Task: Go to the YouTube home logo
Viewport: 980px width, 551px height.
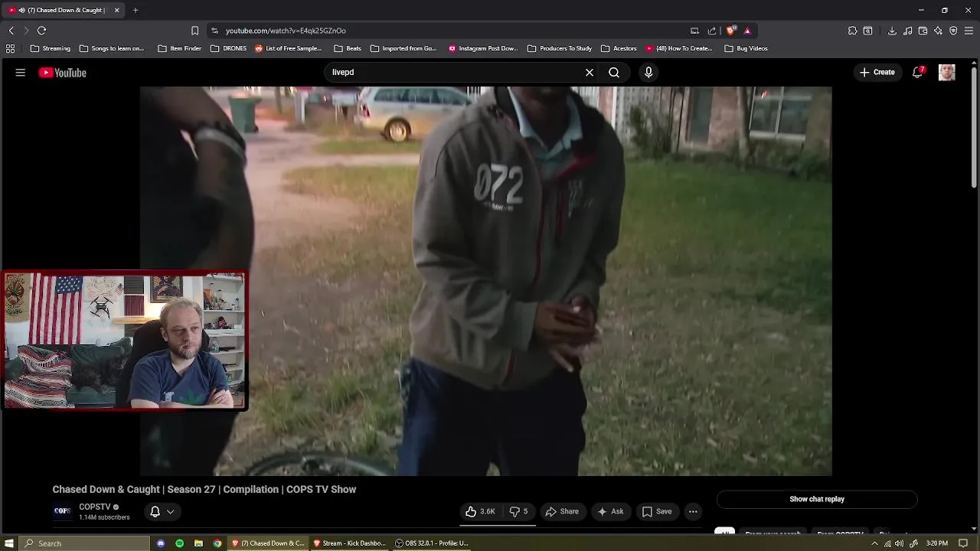Action: (x=63, y=73)
